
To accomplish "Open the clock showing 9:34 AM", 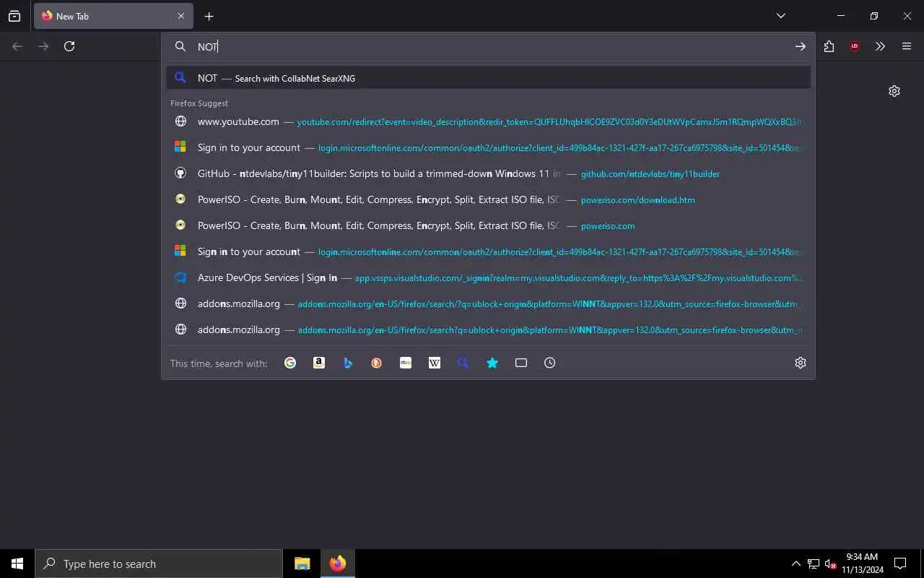I will pyautogui.click(x=862, y=564).
